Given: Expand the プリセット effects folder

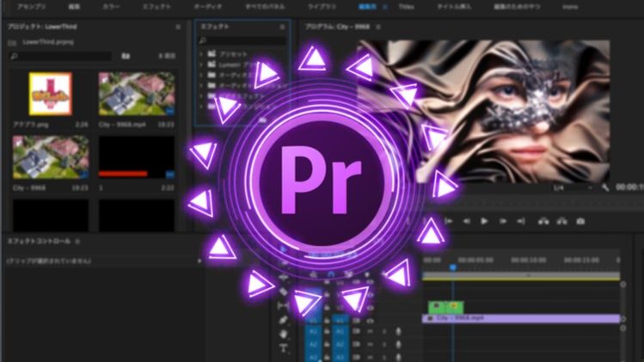Looking at the screenshot, I should [x=201, y=54].
